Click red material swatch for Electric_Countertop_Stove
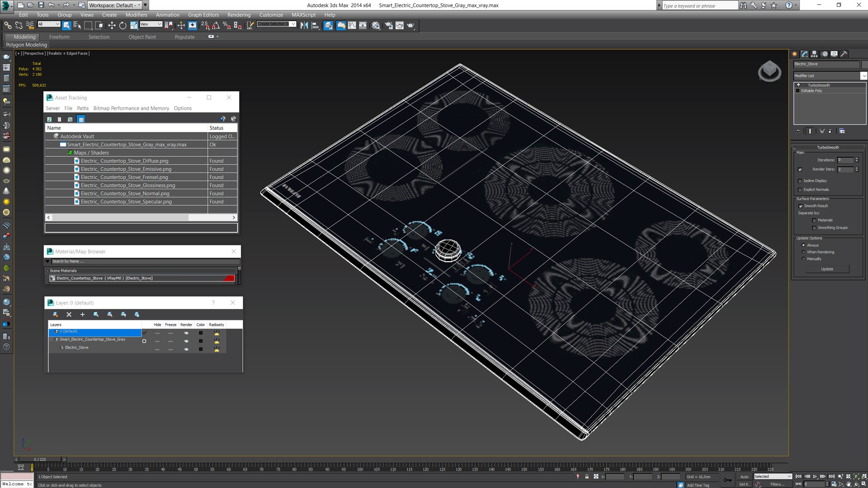 [229, 278]
